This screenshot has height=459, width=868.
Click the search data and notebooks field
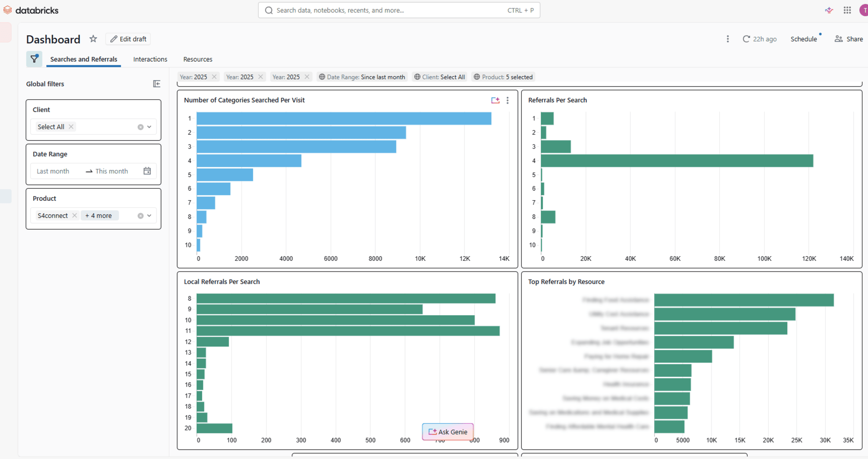399,10
